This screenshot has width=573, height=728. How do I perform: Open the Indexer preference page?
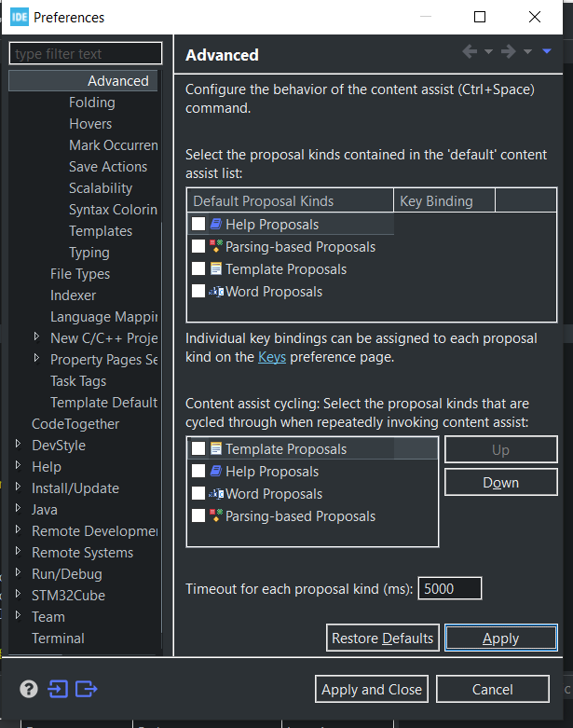pyautogui.click(x=74, y=295)
